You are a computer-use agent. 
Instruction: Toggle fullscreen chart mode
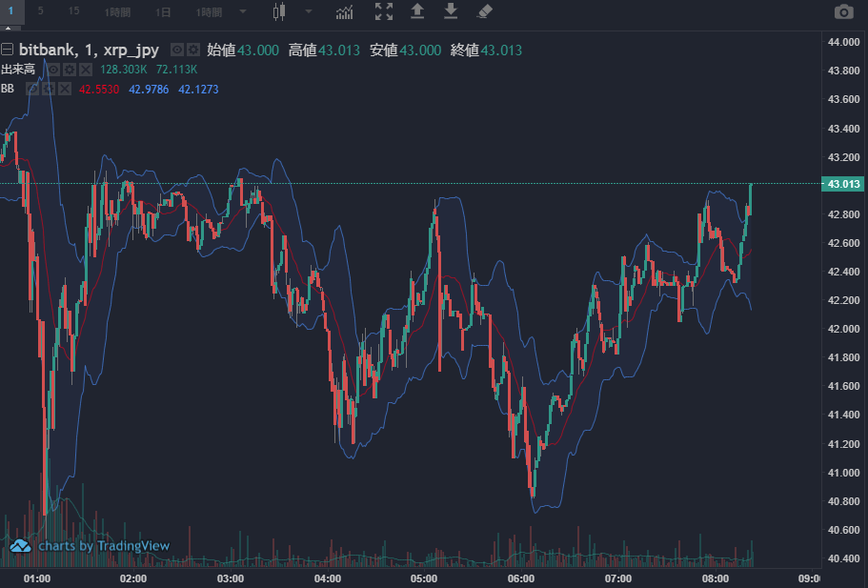(x=383, y=12)
